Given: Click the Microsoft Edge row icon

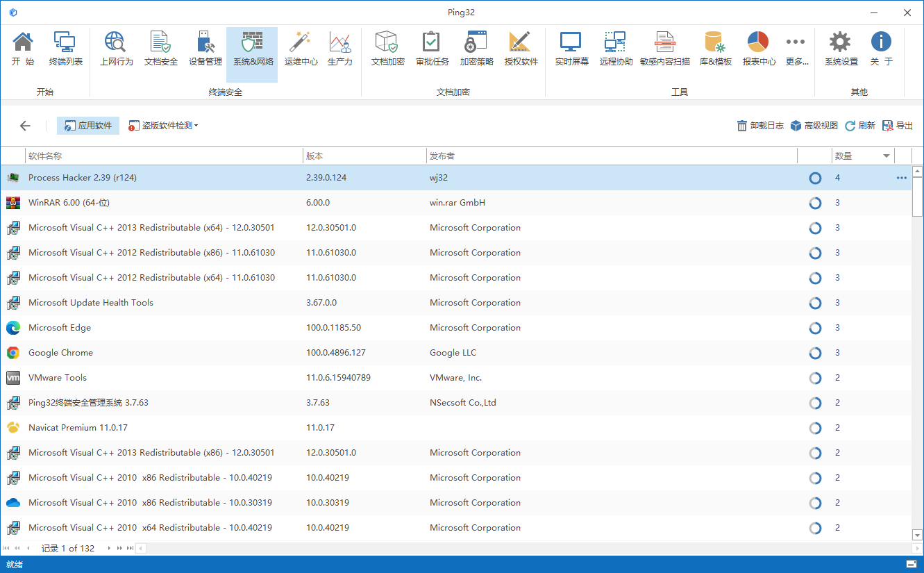Looking at the screenshot, I should point(13,328).
